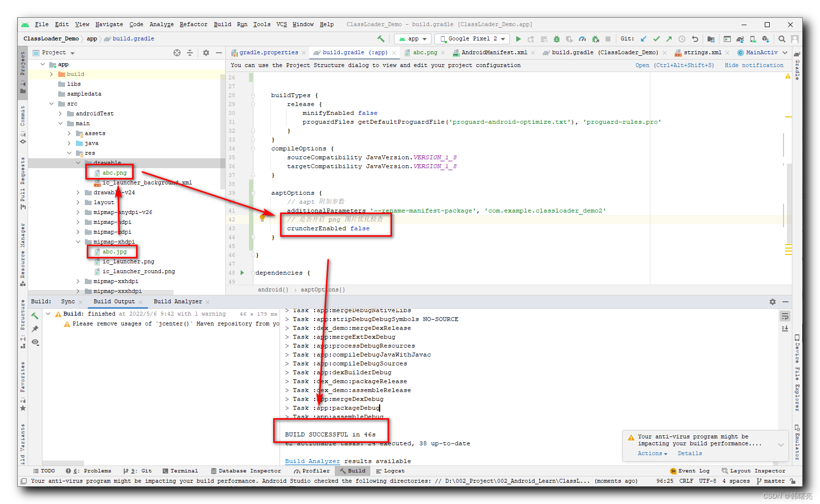
Task: Click Git Push green arrow icon
Action: (x=669, y=38)
